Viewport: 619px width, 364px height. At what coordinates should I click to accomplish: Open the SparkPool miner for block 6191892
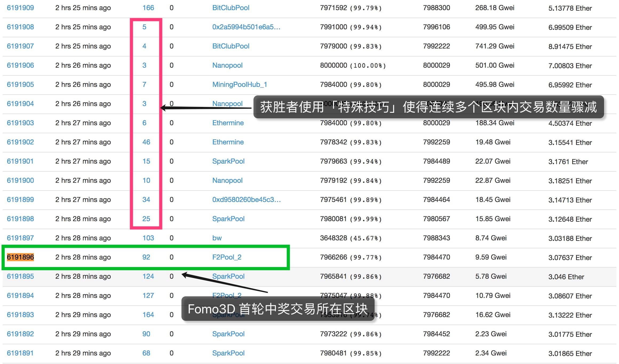(228, 334)
